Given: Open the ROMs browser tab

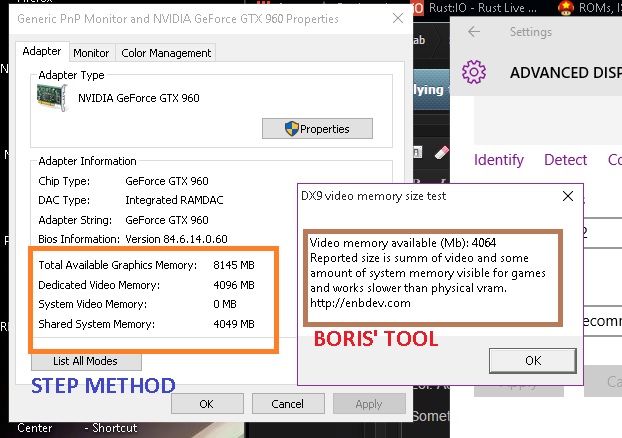Looking at the screenshot, I should [x=590, y=8].
